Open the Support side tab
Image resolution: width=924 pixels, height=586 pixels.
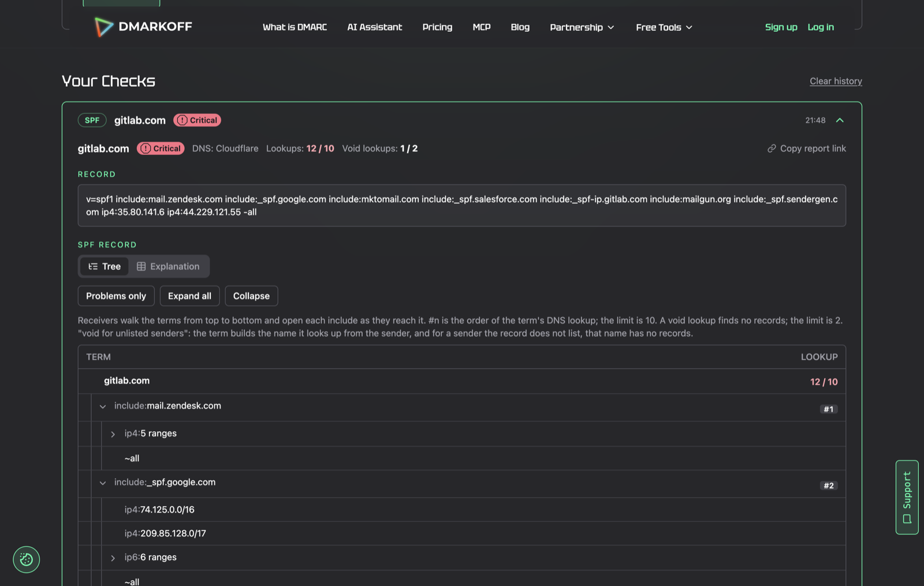[907, 497]
